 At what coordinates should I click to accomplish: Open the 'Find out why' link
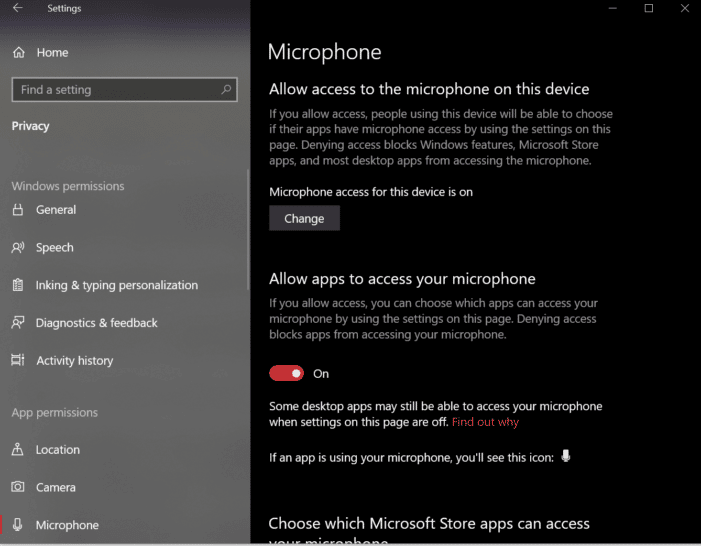click(x=485, y=422)
